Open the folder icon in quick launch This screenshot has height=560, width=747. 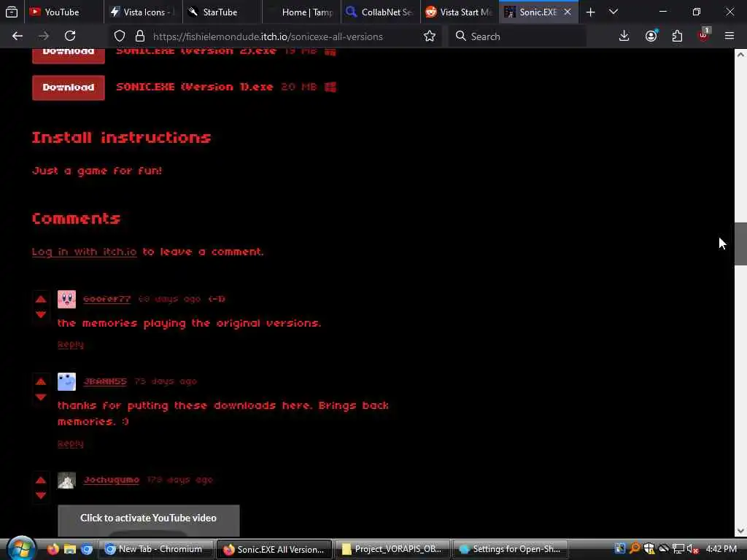[x=70, y=549]
